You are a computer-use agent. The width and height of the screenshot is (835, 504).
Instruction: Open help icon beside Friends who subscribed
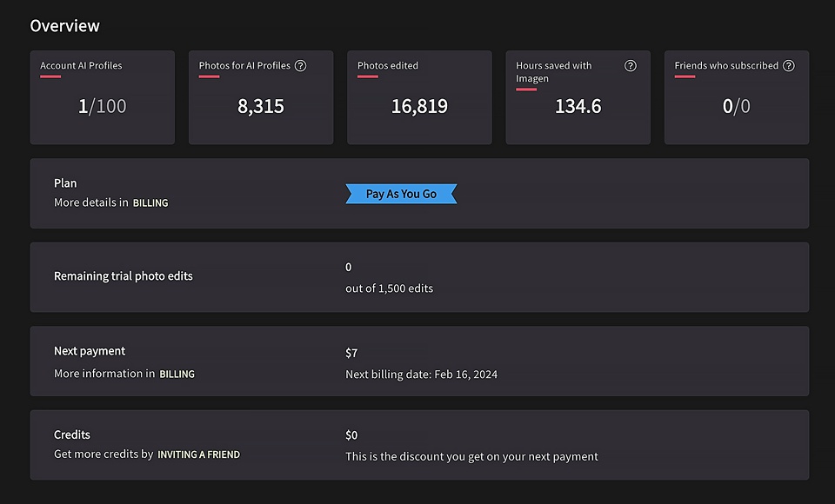(789, 65)
